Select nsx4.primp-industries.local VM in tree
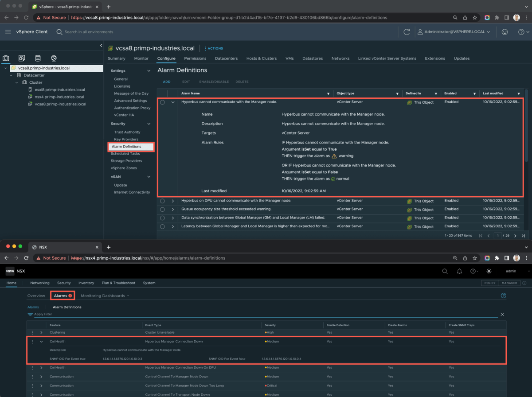 (59, 97)
